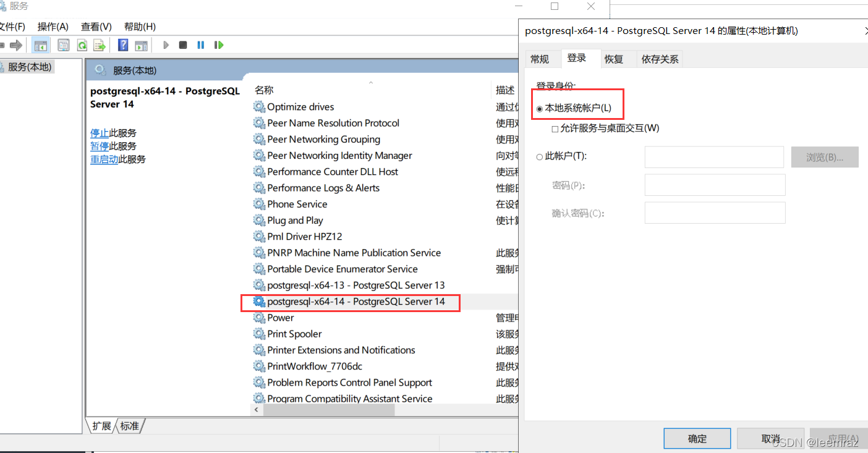Select 服务(本地) in the left tree

point(30,67)
